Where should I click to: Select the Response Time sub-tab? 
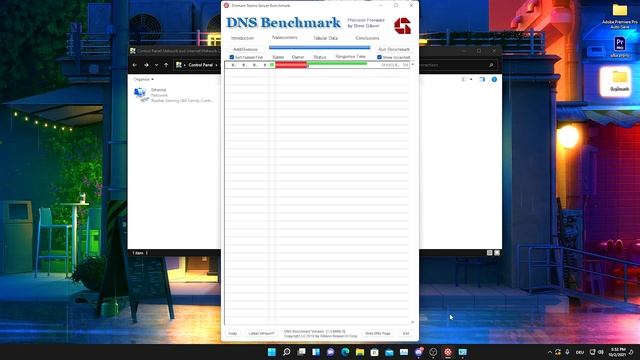pyautogui.click(x=350, y=57)
